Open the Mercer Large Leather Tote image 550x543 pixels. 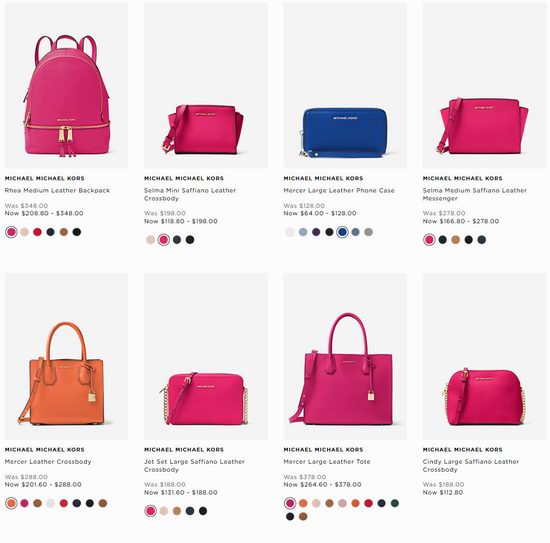(x=345, y=356)
